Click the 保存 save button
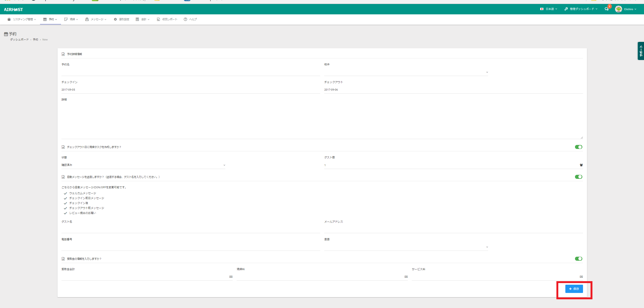Image resolution: width=644 pixels, height=308 pixels. click(x=574, y=289)
